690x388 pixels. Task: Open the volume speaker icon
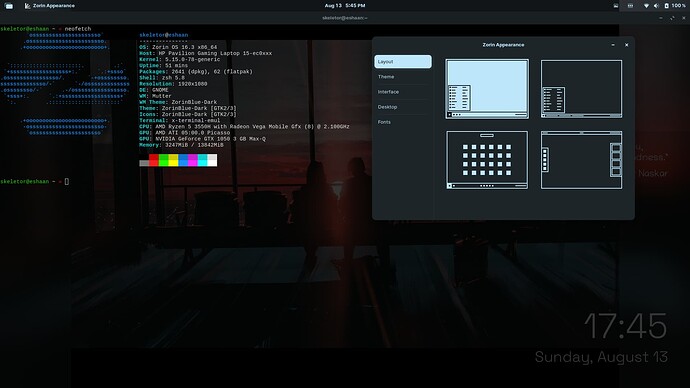point(656,6)
